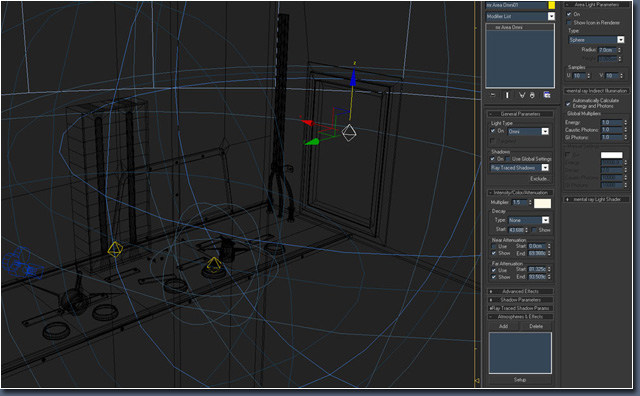
Task: Collapse Atmospheres & Effects rollout
Action: click(x=520, y=316)
